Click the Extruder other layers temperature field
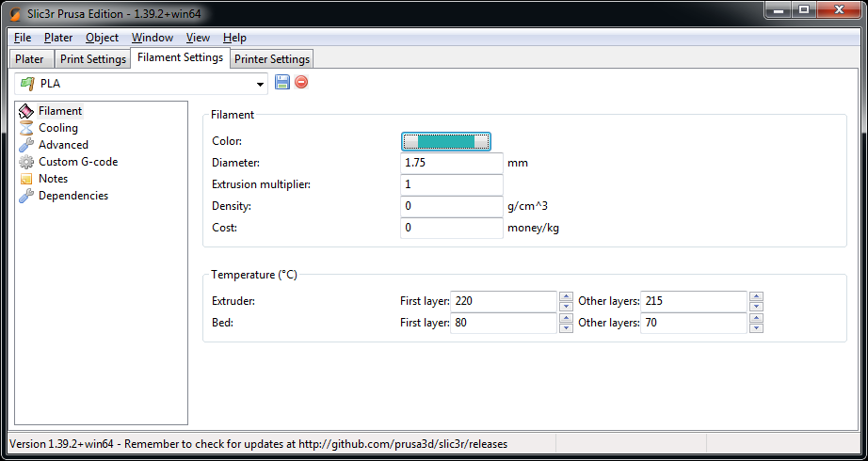 pos(694,302)
